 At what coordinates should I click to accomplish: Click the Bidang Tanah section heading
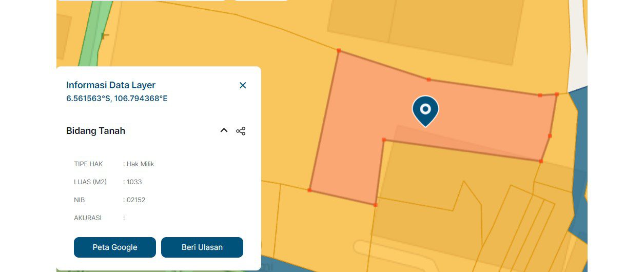tap(96, 131)
